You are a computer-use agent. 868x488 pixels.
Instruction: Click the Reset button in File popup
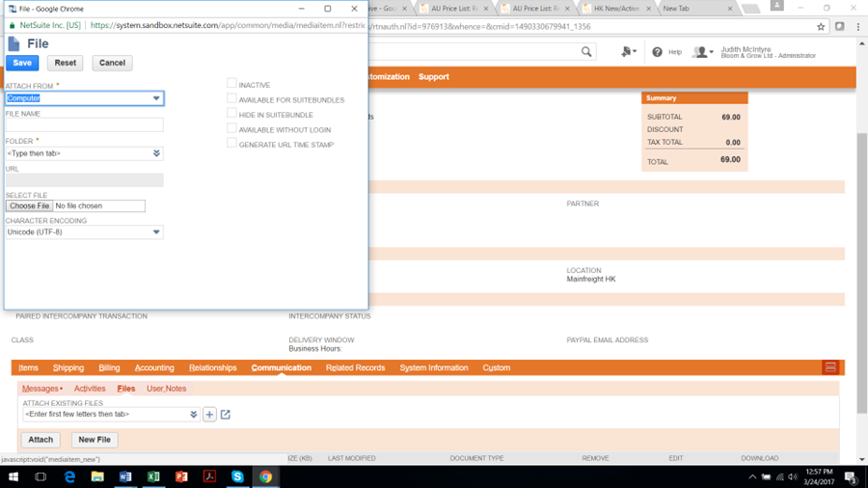coord(66,63)
